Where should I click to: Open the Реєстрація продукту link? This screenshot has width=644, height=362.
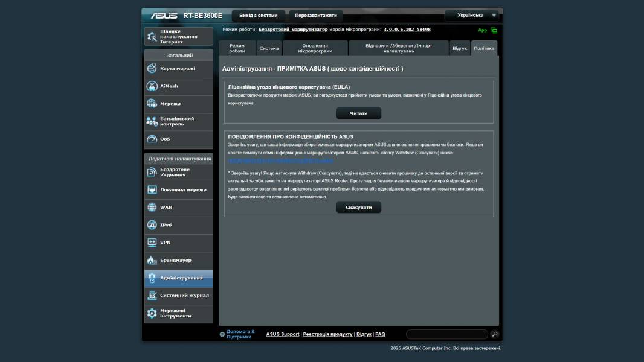(328, 334)
